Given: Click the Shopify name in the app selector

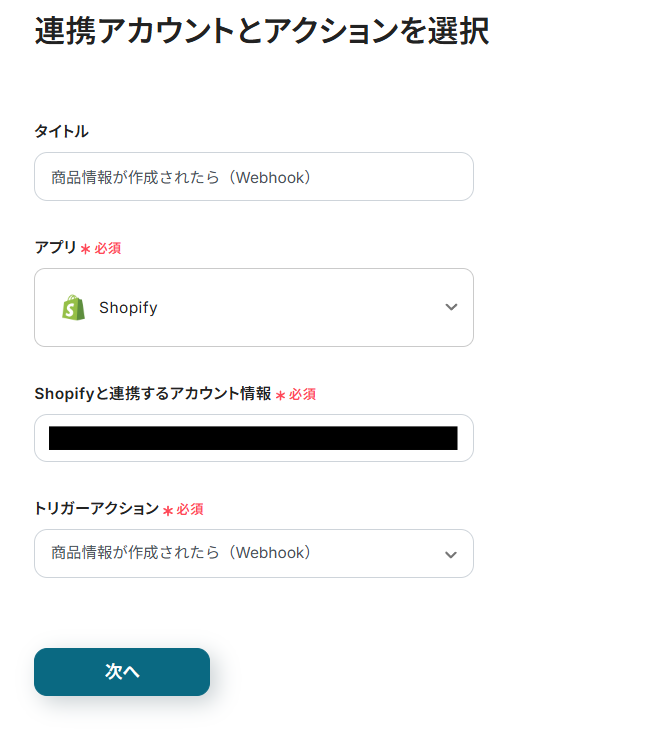Looking at the screenshot, I should (128, 308).
